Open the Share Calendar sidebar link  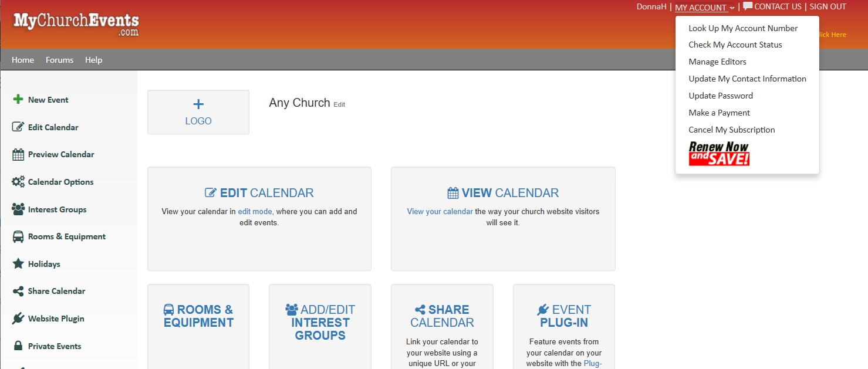point(57,291)
